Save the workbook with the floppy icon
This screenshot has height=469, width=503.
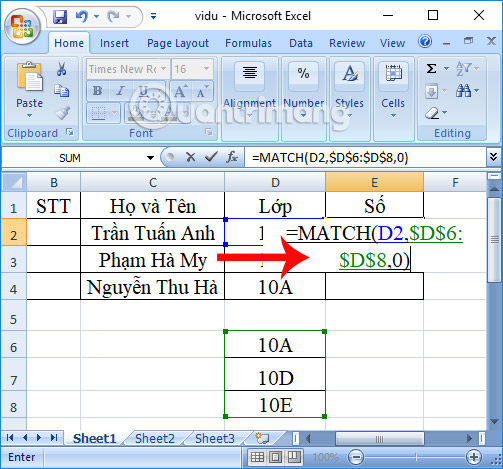click(60, 16)
